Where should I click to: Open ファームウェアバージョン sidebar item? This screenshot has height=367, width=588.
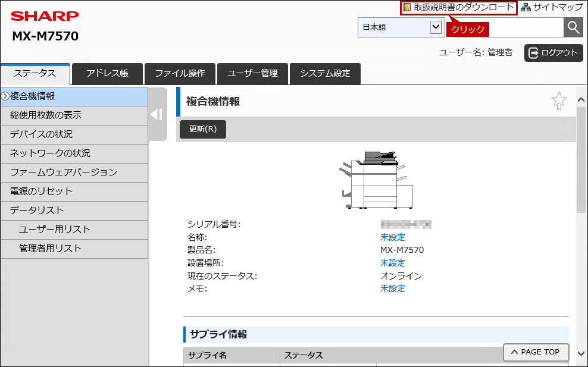click(74, 173)
